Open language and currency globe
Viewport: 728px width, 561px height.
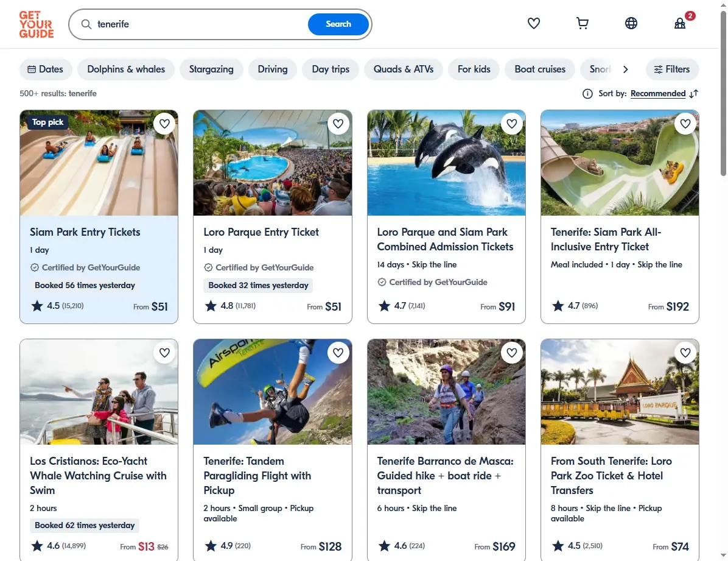click(x=631, y=23)
